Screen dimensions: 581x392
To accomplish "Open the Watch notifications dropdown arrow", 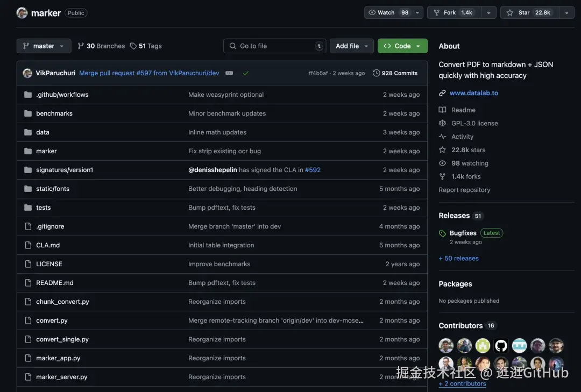I will coord(417,12).
